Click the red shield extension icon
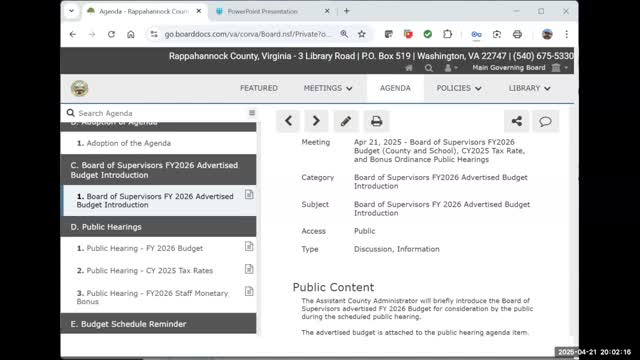This screenshot has height=360, width=640. point(408,34)
